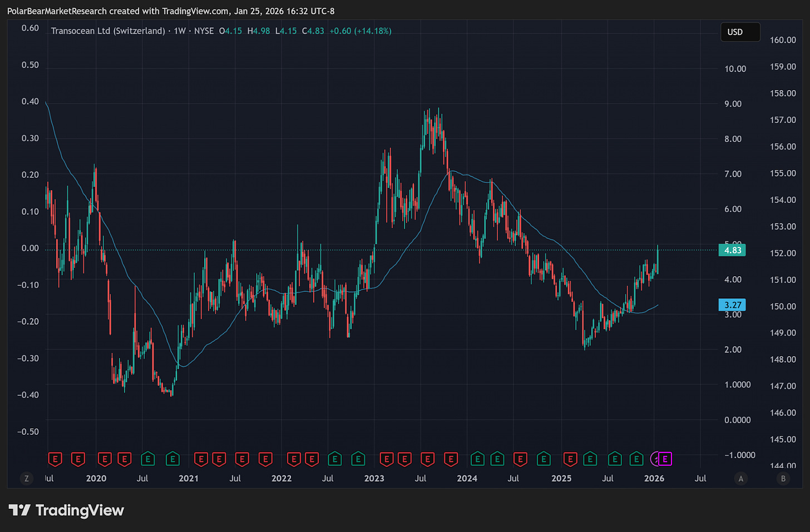Click the TradingView logo

[x=67, y=510]
